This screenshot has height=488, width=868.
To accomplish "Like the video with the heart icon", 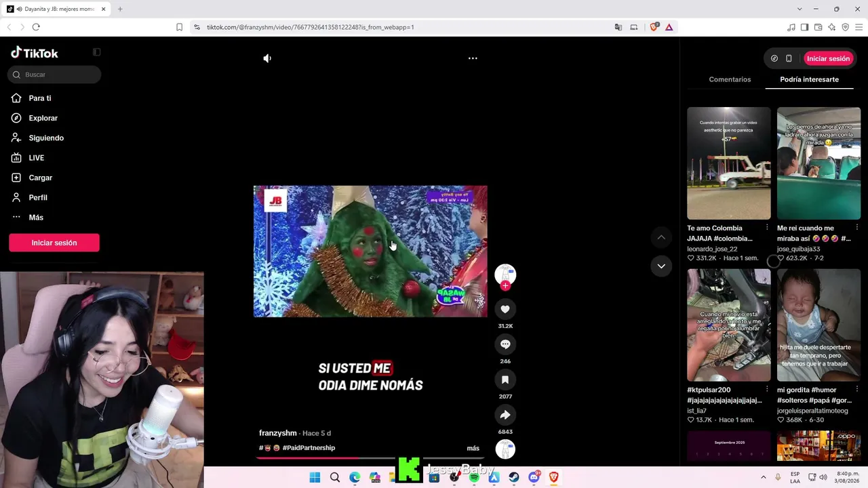I will click(x=505, y=309).
